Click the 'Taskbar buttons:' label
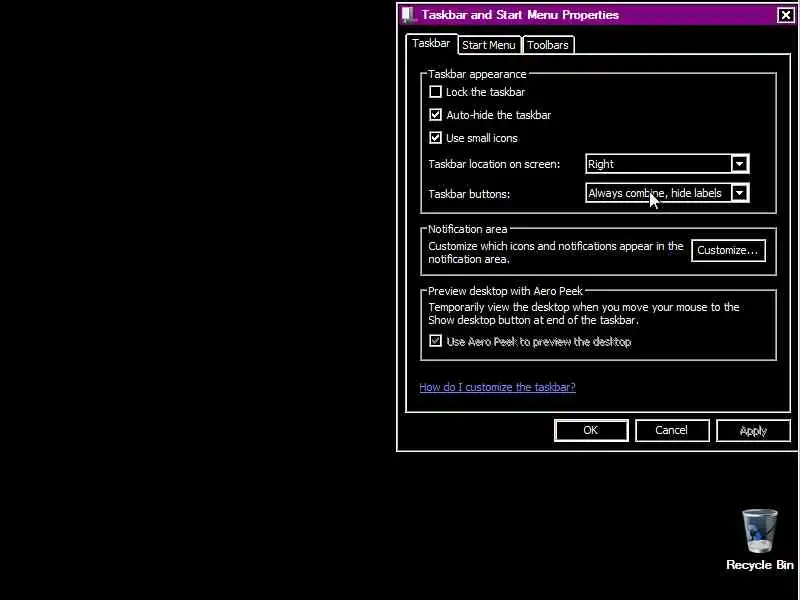This screenshot has height=600, width=800. [x=469, y=194]
